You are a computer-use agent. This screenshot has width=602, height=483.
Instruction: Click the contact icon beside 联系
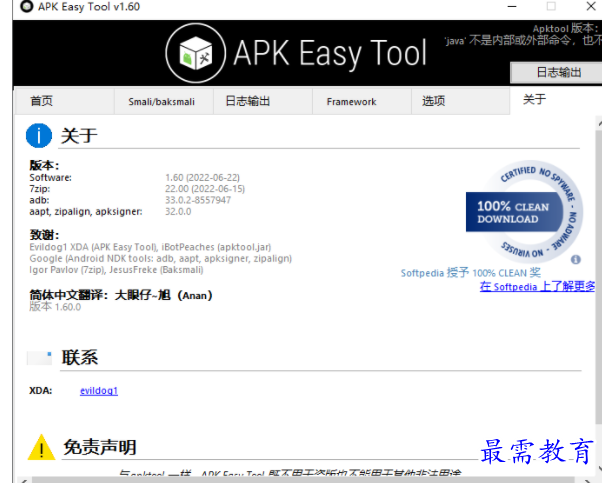pyautogui.click(x=39, y=358)
